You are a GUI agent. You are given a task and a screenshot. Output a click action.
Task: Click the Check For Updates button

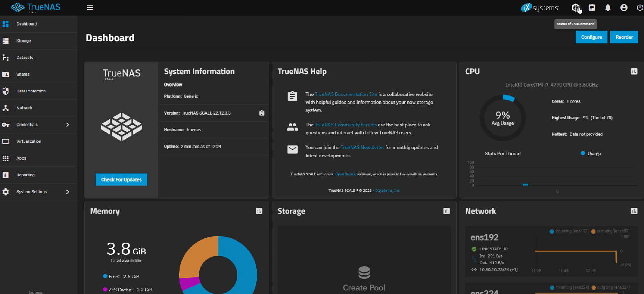click(121, 179)
